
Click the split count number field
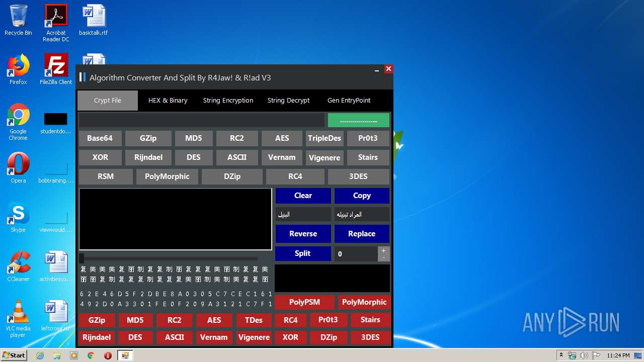356,254
